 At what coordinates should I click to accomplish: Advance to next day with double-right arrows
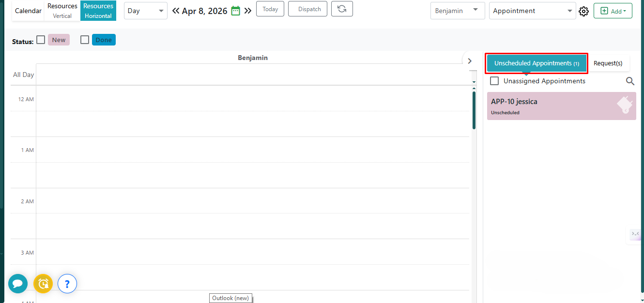pos(248,11)
